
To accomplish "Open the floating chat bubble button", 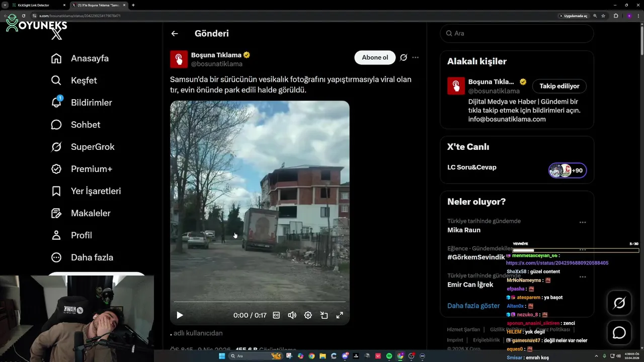I will click(619, 333).
